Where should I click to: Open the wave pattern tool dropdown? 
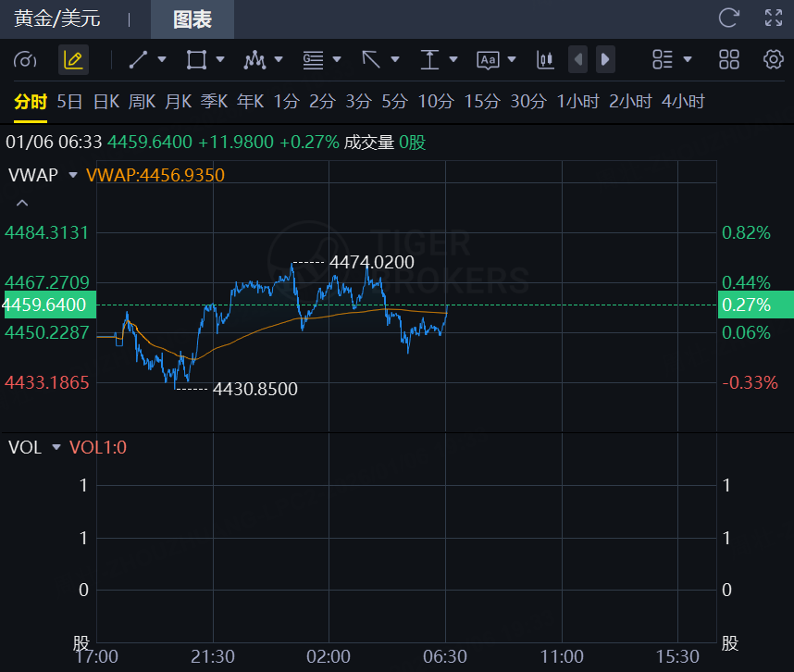click(279, 60)
